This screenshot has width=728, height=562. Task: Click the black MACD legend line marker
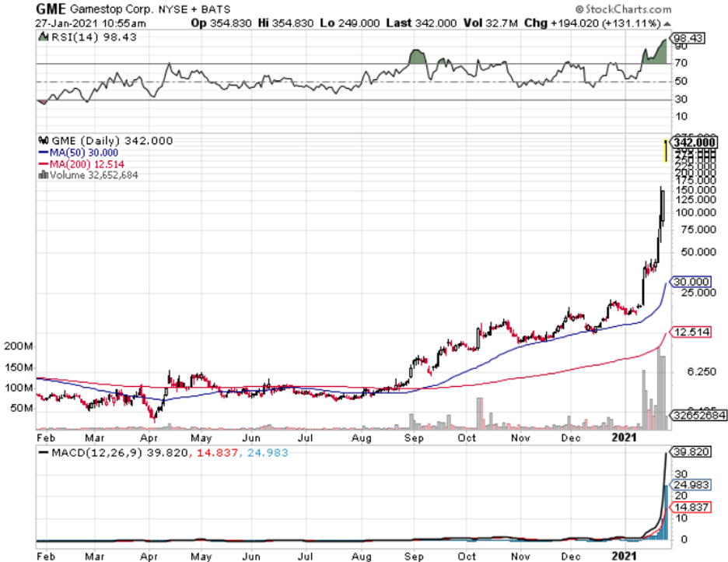[44, 452]
